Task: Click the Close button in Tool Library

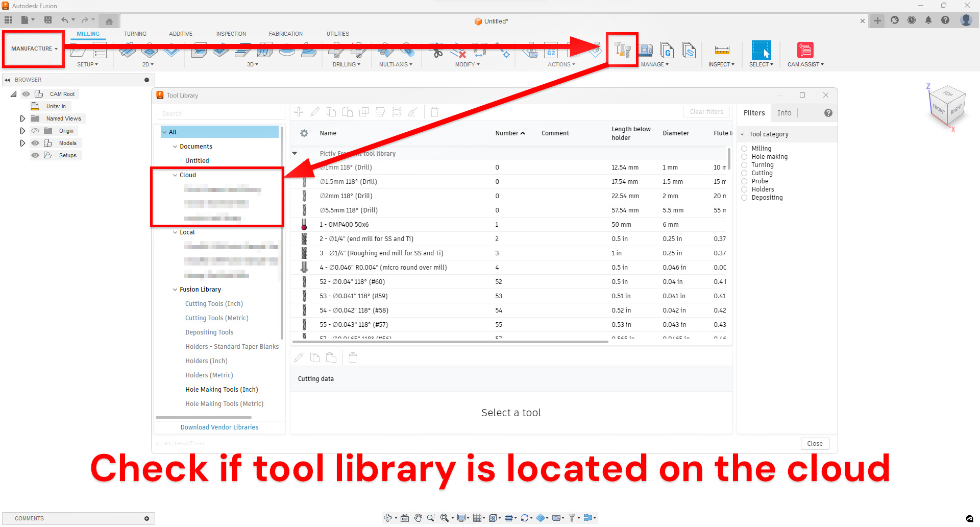Action: (x=815, y=444)
